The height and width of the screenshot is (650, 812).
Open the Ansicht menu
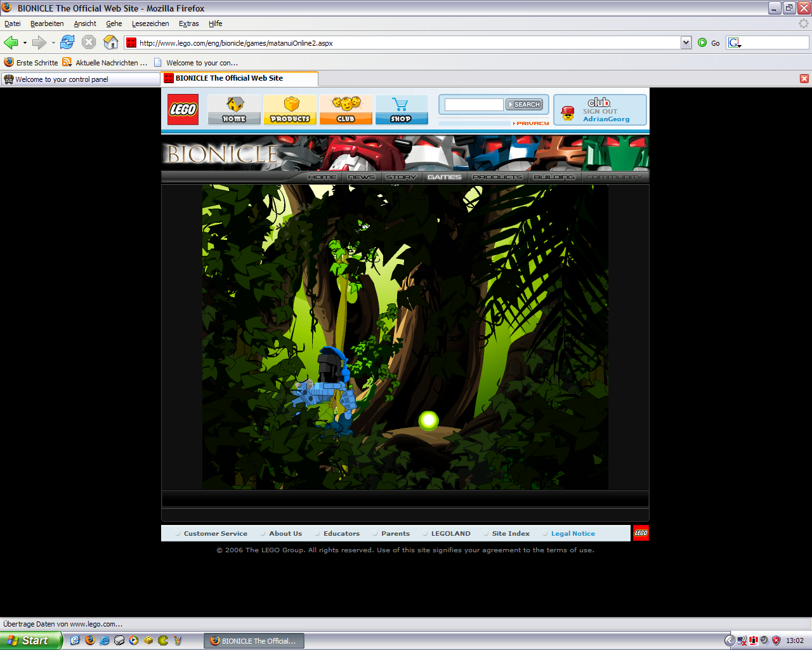point(85,23)
